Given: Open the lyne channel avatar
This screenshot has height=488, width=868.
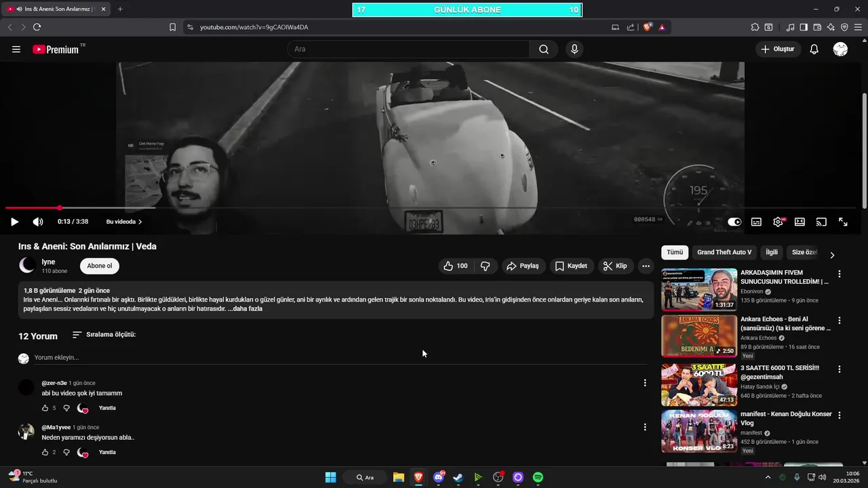Looking at the screenshot, I should (27, 266).
